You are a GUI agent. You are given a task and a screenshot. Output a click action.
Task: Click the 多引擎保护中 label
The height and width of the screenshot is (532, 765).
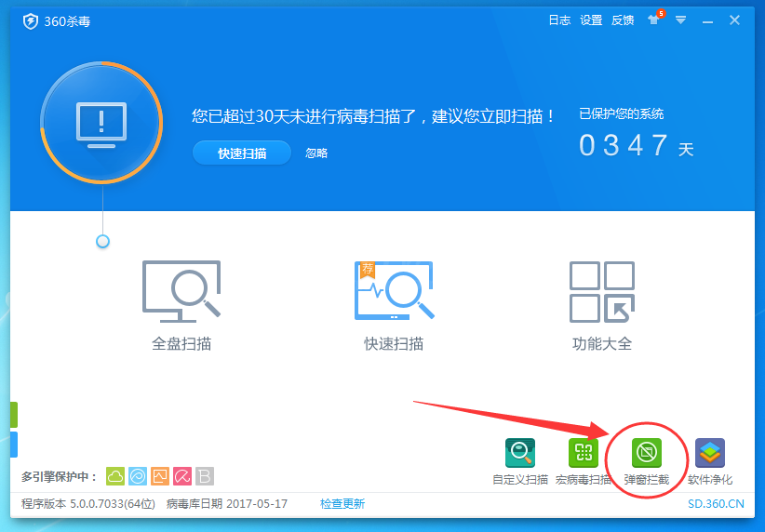[x=59, y=476]
